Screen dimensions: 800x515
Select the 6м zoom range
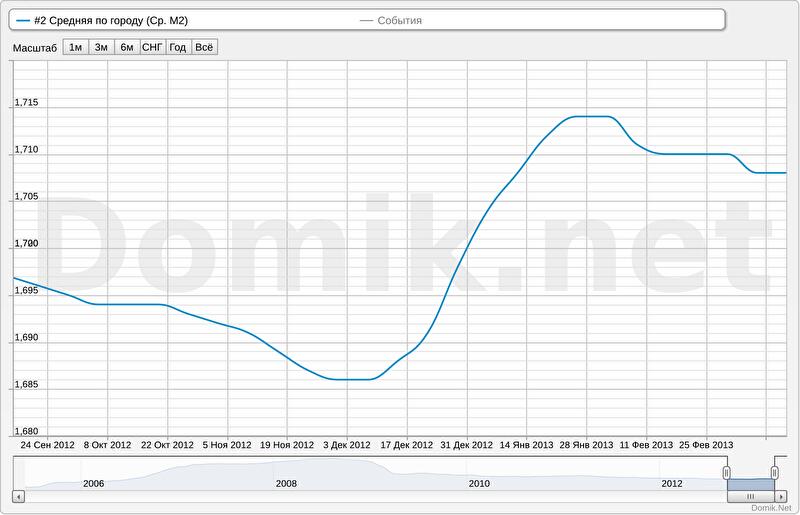tap(127, 47)
